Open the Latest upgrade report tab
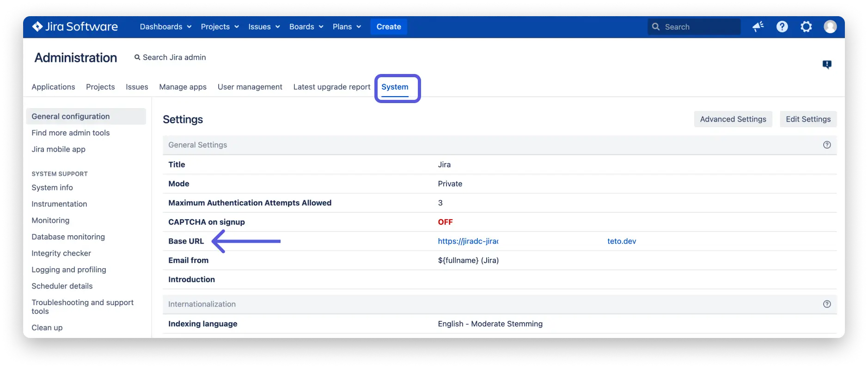 click(332, 87)
